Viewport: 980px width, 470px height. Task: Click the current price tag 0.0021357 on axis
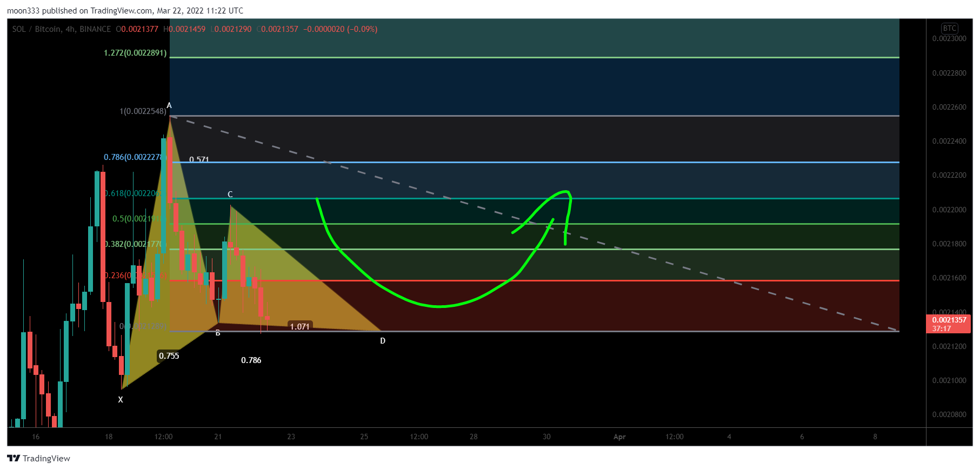tap(949, 320)
